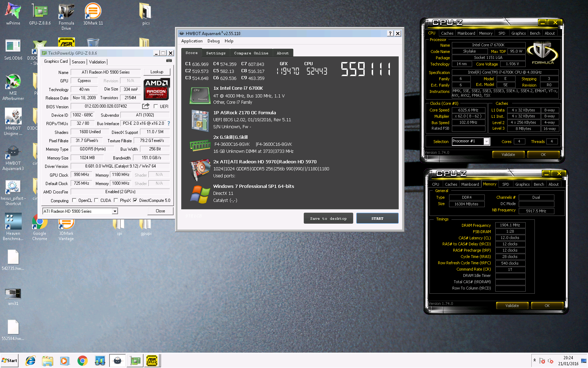588x368 pixels.
Task: Open Windows Explorer from the taskbar
Action: (48, 360)
